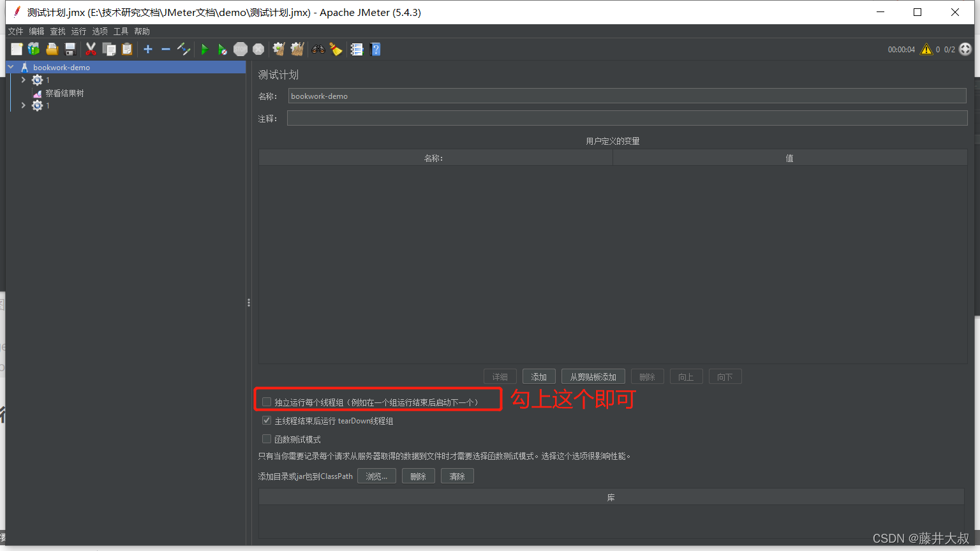Screen dimensions: 980x551
Task: Open the 文件 menu
Action: coord(15,31)
